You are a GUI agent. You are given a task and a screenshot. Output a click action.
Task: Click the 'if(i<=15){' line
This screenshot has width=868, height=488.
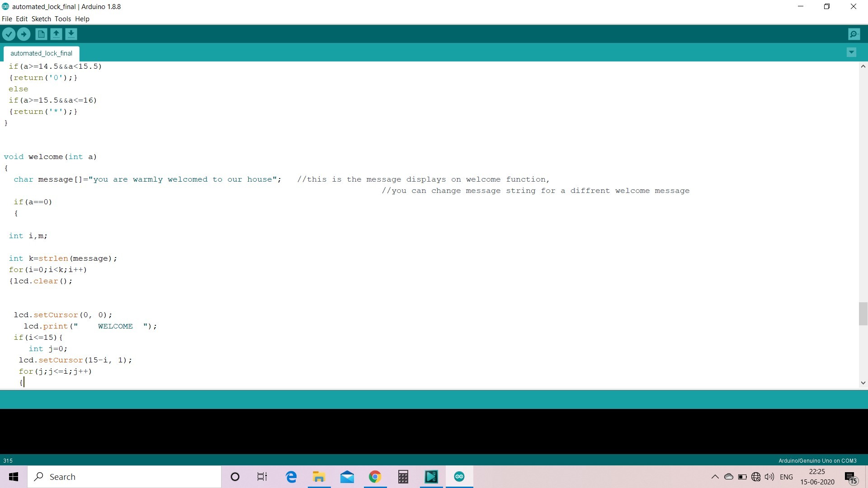click(38, 338)
